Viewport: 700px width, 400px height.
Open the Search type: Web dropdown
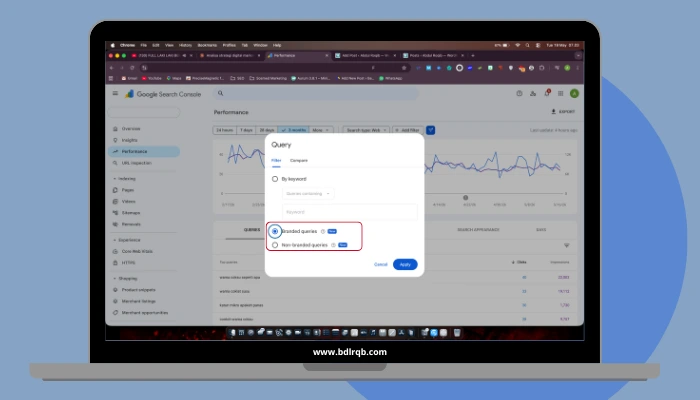(366, 130)
